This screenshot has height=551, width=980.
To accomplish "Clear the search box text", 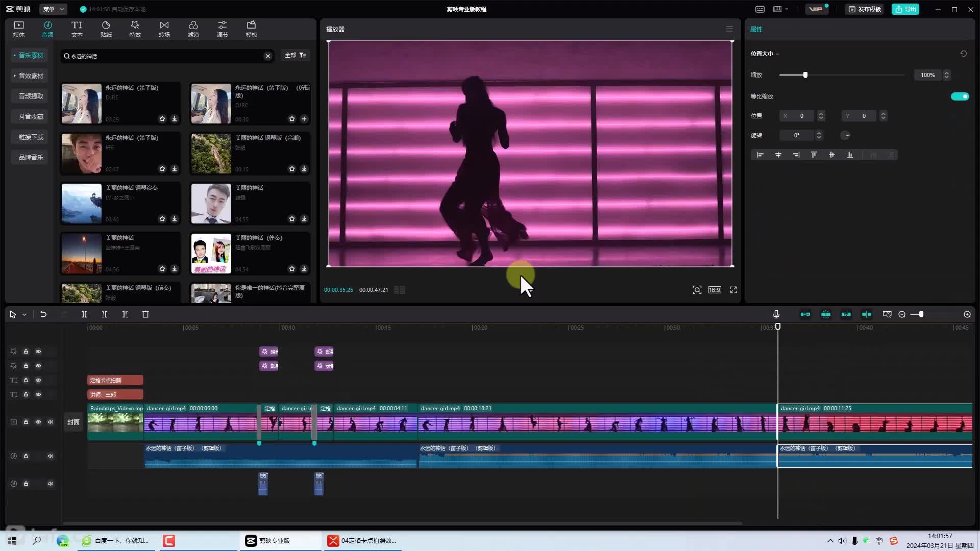I will pyautogui.click(x=267, y=56).
